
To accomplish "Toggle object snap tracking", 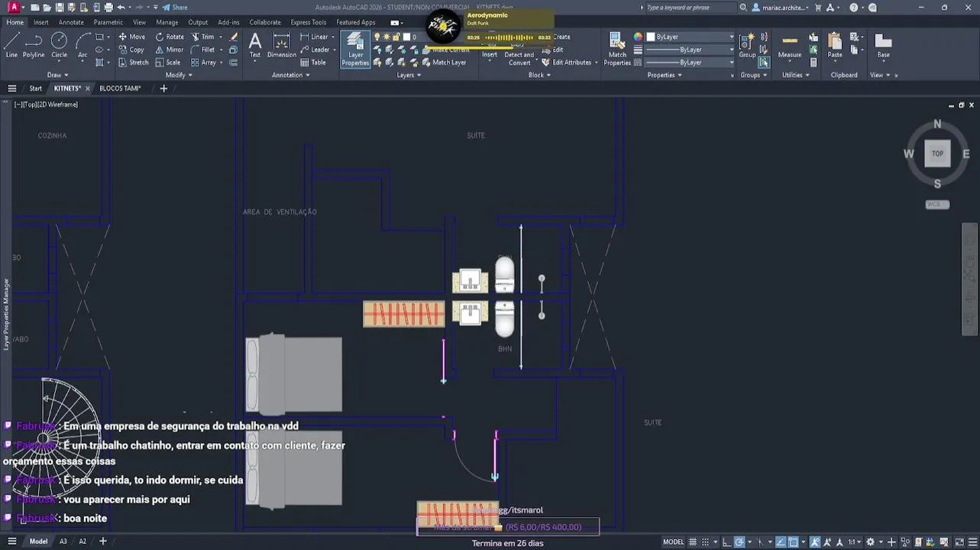I will pyautogui.click(x=780, y=542).
